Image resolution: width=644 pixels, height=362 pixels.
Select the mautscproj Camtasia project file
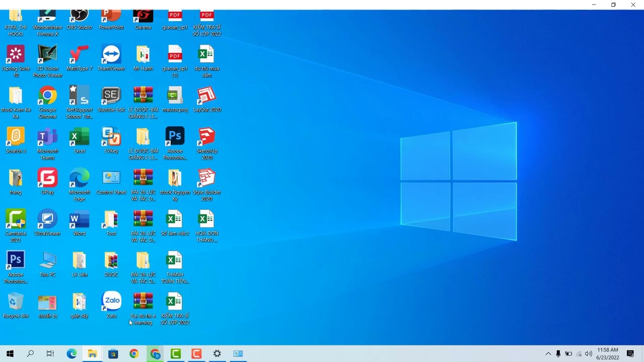pyautogui.click(x=175, y=99)
